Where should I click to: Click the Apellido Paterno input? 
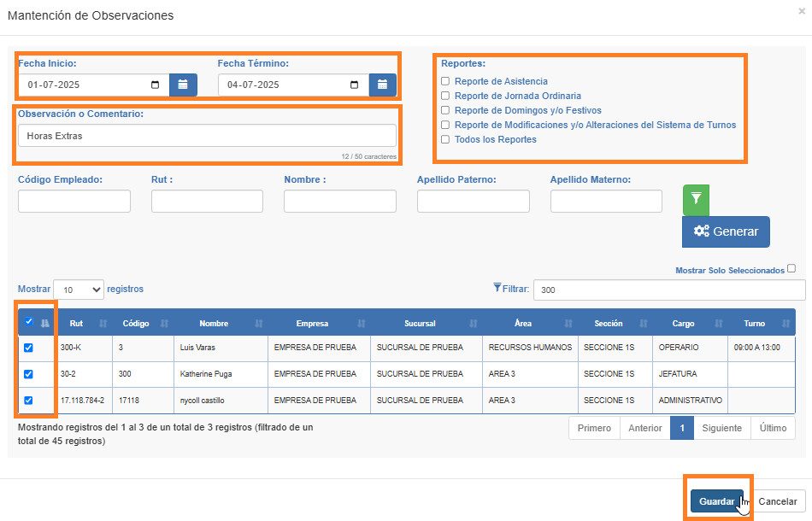(x=474, y=201)
